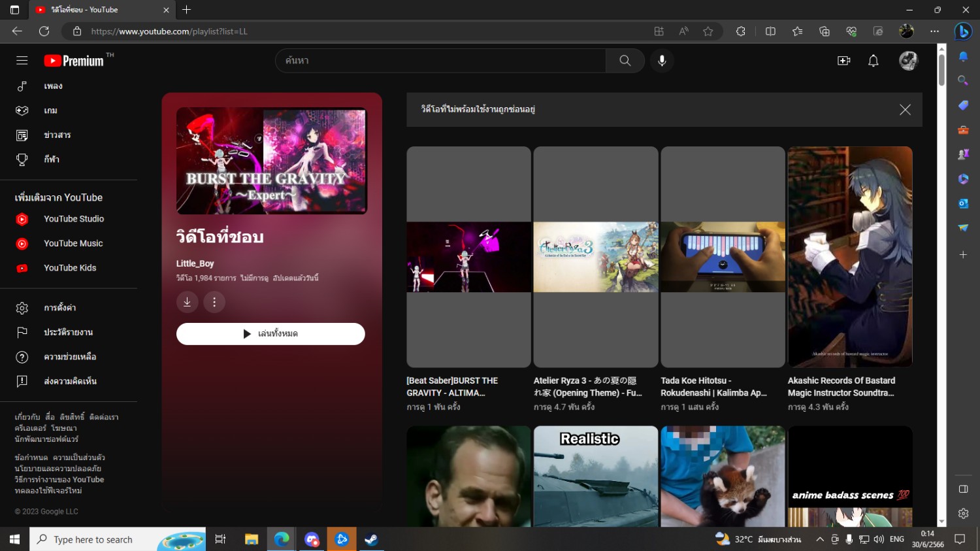Screen dimensions: 980x551
Task: Toggle split screen browser icon
Action: 770,31
